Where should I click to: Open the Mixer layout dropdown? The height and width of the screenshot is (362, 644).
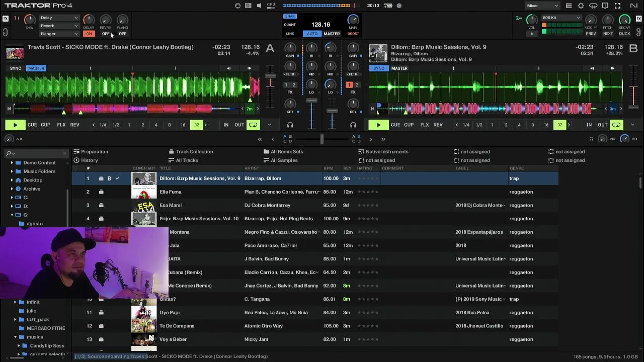pyautogui.click(x=542, y=6)
